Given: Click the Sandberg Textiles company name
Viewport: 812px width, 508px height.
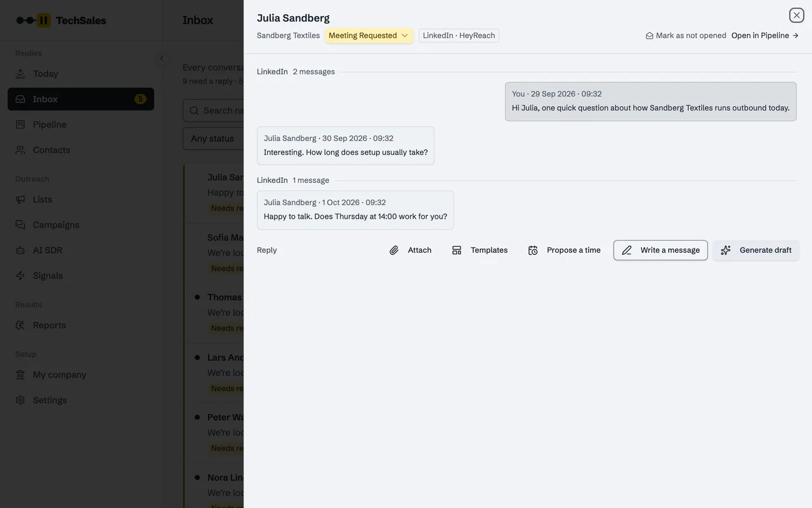Looking at the screenshot, I should 288,36.
